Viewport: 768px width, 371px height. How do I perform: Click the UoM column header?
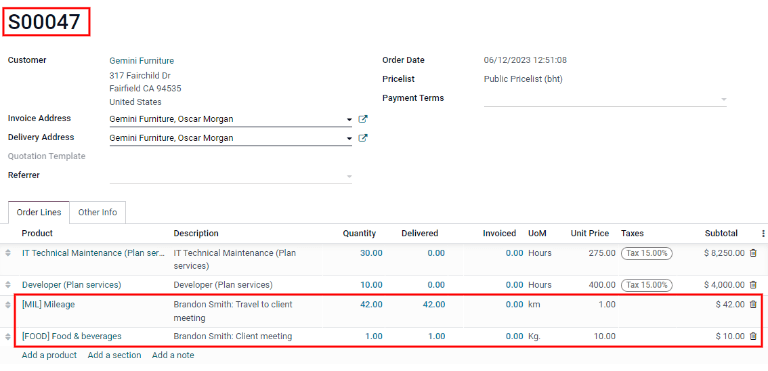pos(537,233)
